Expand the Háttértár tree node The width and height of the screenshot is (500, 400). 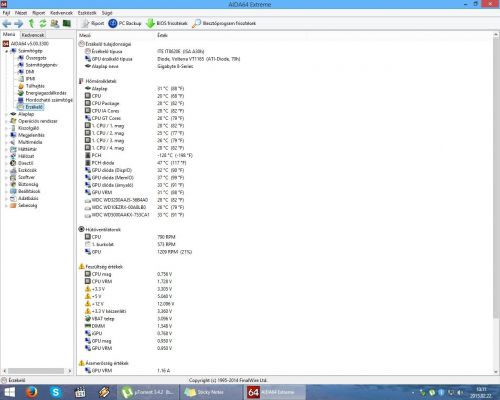coord(6,149)
